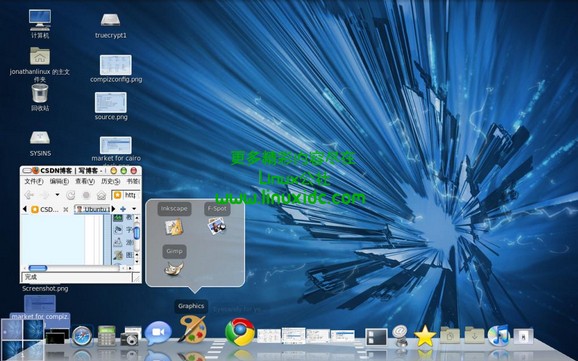Open the dark window-overview icon in dock
The height and width of the screenshot is (361, 578).
tap(376, 337)
